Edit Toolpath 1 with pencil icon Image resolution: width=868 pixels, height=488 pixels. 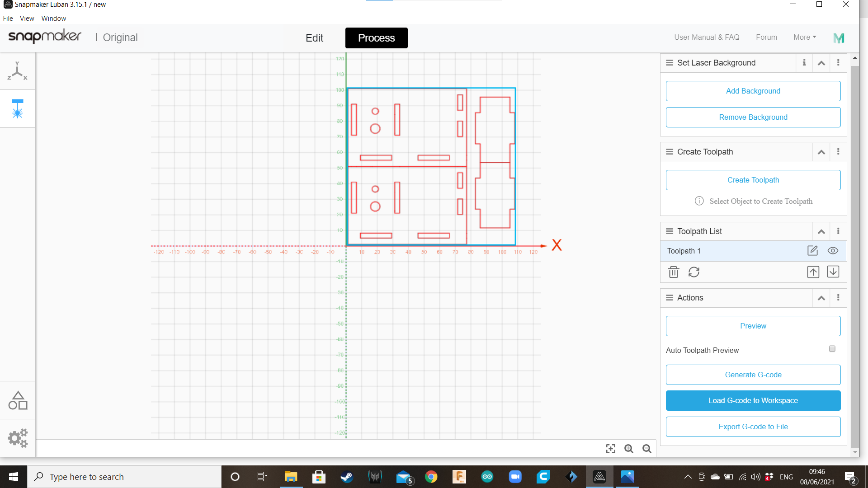click(812, 251)
